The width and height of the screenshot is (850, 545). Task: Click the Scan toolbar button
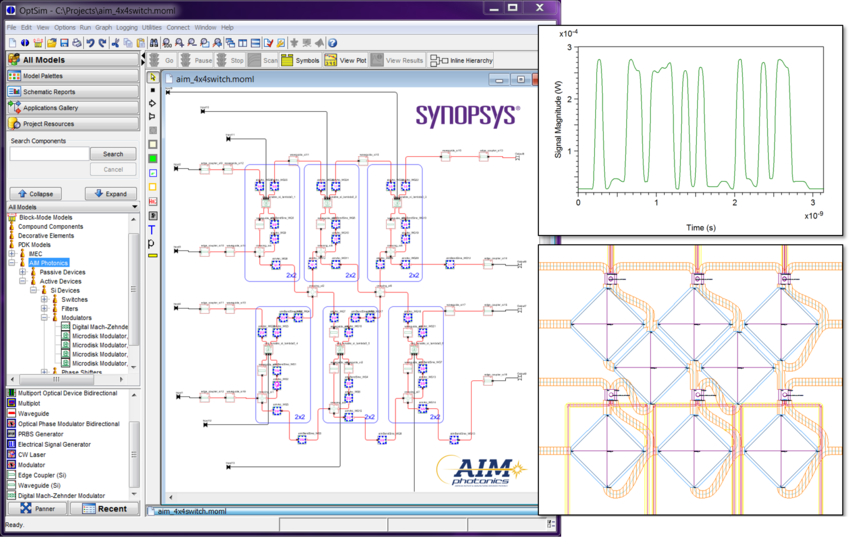[263, 60]
